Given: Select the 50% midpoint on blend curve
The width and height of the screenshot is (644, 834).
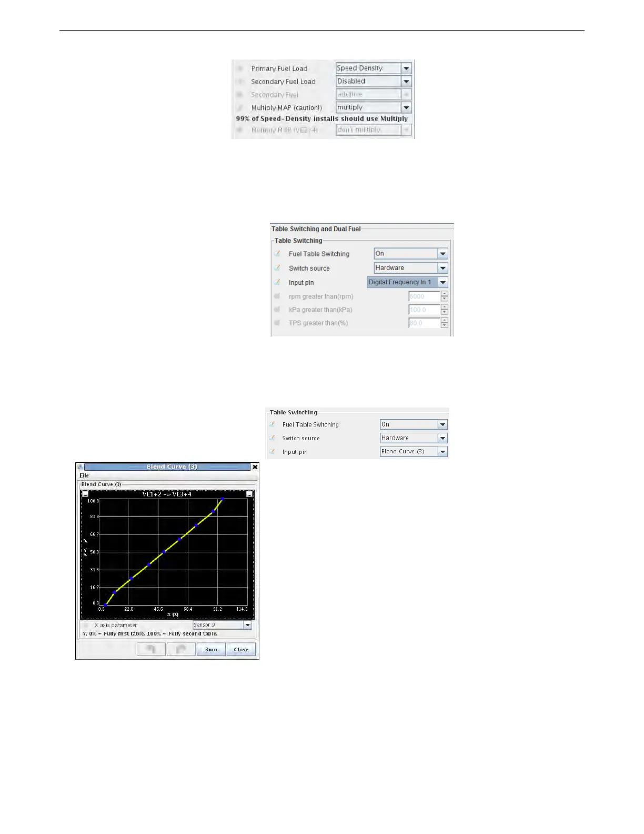Looking at the screenshot, I should (x=164, y=552).
